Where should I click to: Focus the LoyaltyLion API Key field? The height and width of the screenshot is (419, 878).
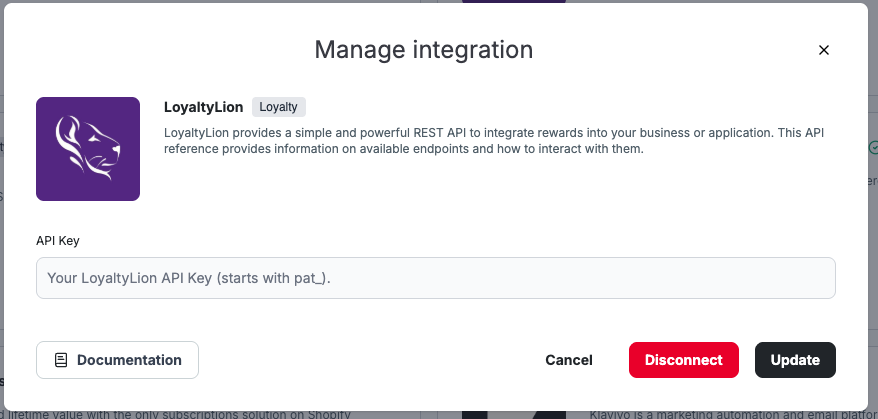tap(435, 278)
